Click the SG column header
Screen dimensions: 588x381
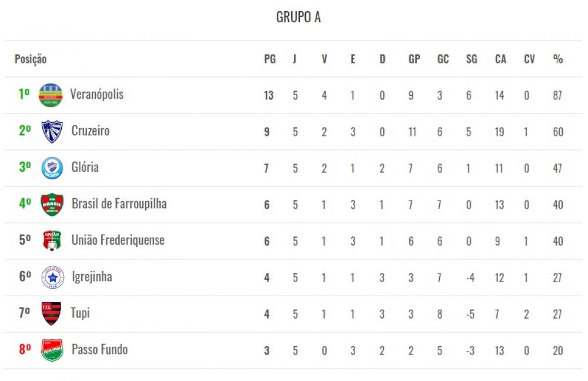pyautogui.click(x=472, y=59)
